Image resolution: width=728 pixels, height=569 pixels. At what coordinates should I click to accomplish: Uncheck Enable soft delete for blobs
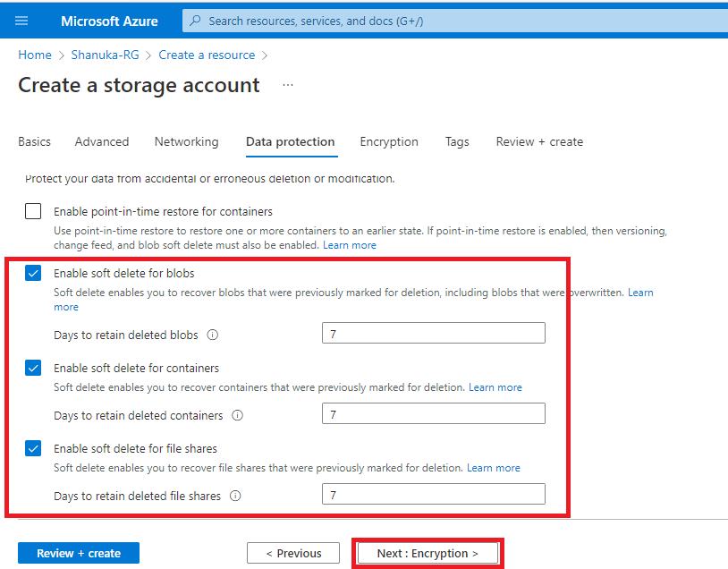pyautogui.click(x=33, y=273)
